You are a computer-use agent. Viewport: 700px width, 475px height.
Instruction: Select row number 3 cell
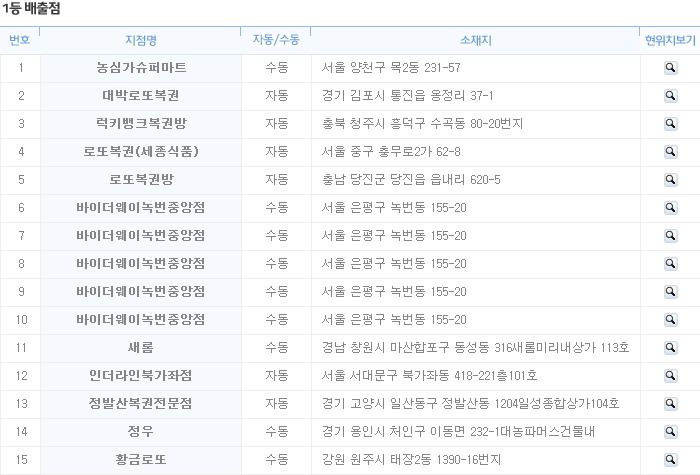click(21, 124)
